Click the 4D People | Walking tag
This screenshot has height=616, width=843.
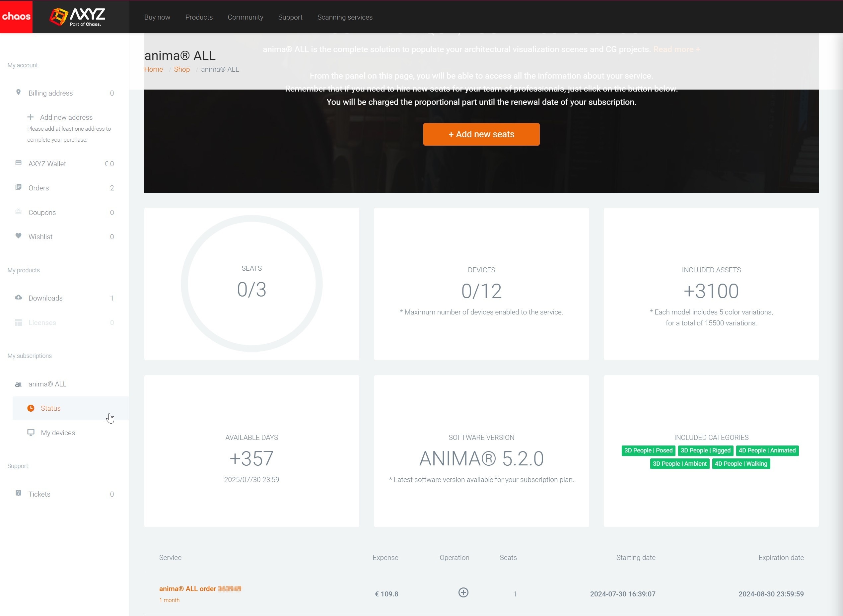[741, 464]
